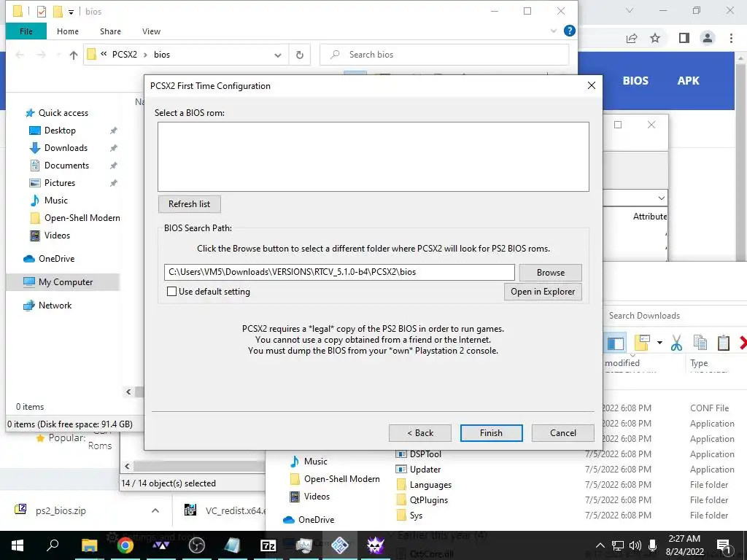Open Desktop in navigation pane

tap(60, 131)
